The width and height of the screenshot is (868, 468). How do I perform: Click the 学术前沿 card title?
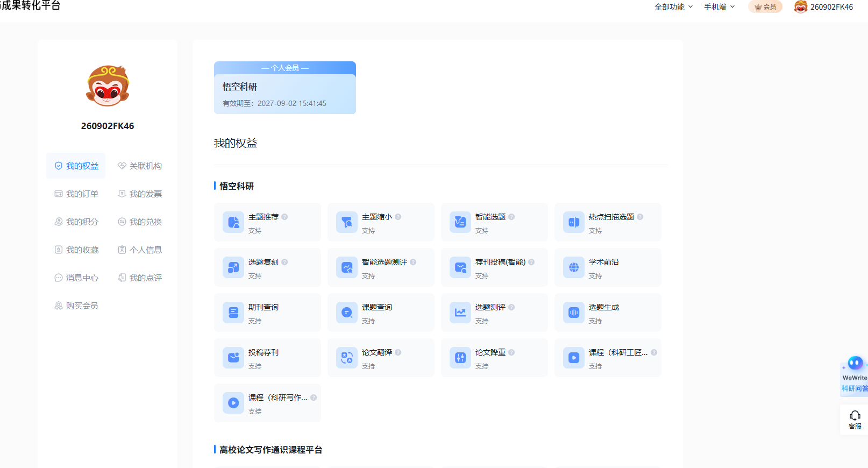(x=604, y=262)
